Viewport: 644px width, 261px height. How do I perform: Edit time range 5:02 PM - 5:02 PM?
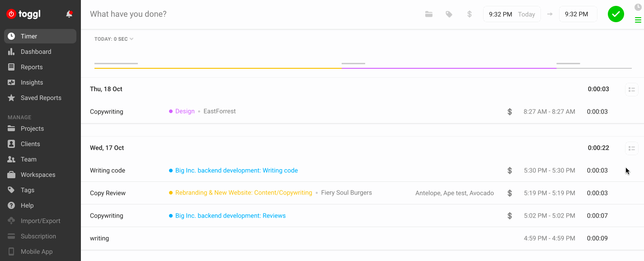point(549,216)
